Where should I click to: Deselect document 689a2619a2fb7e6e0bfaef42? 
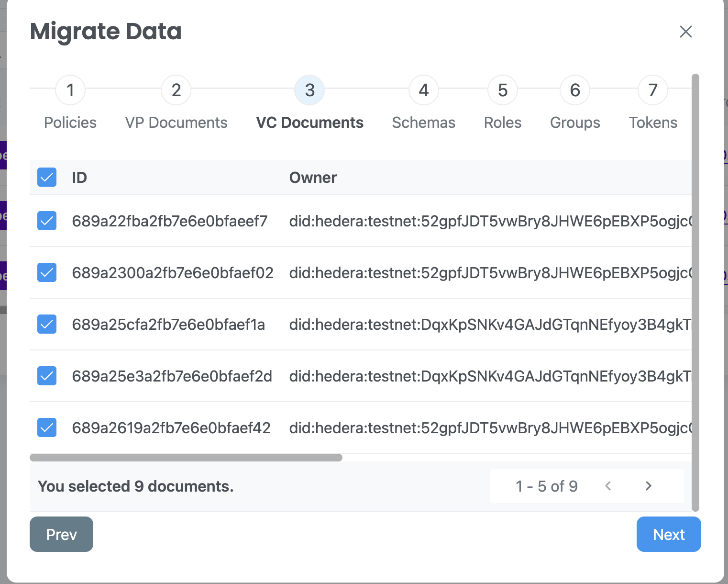pos(47,427)
